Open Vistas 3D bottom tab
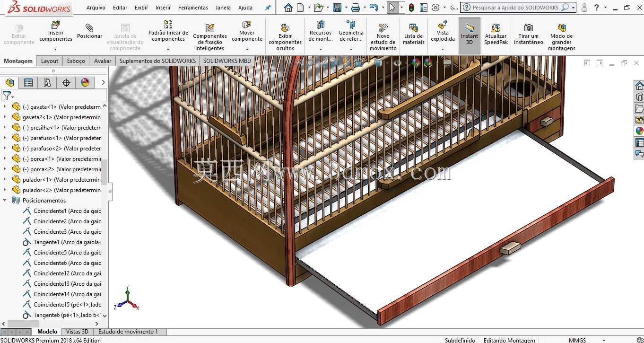 [77, 332]
